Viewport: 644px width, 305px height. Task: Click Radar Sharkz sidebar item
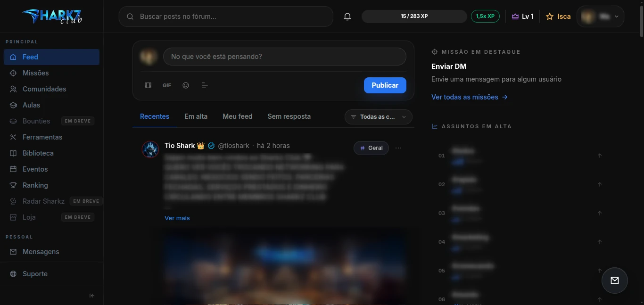pyautogui.click(x=52, y=201)
